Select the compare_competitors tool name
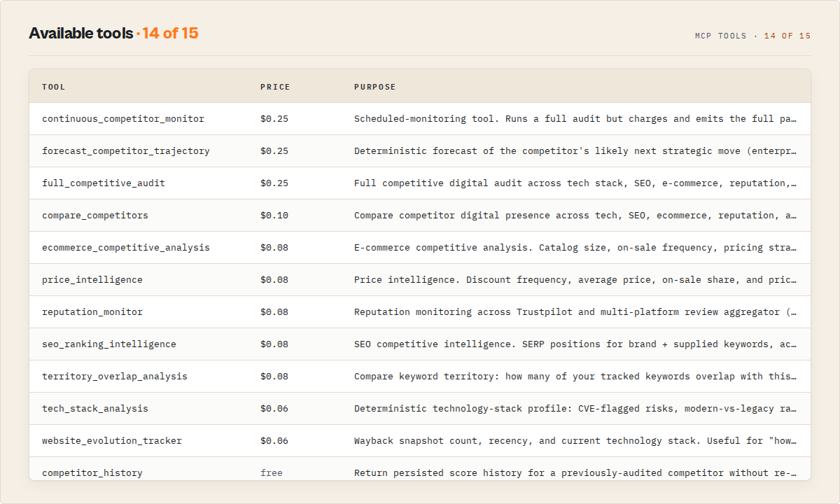 95,216
